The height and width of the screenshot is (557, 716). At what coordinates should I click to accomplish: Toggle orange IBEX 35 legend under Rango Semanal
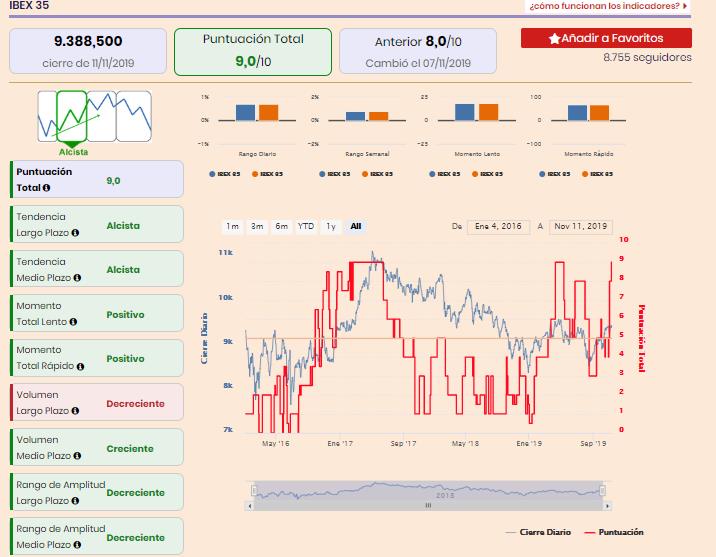pos(378,174)
